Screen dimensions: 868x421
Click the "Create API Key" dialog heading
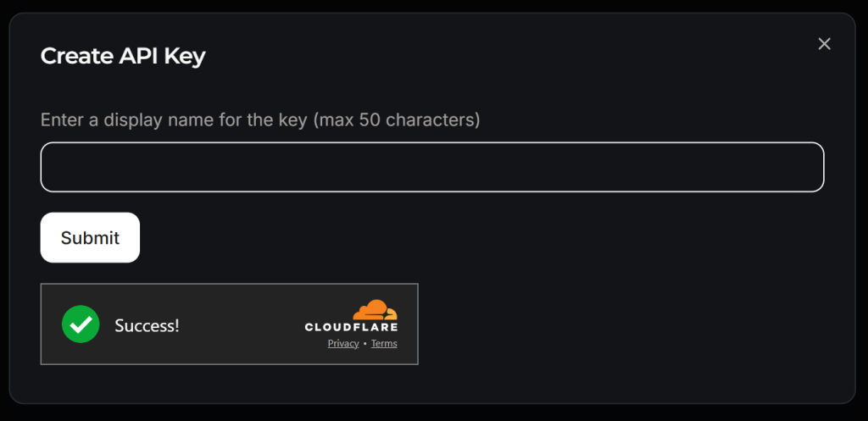point(123,57)
